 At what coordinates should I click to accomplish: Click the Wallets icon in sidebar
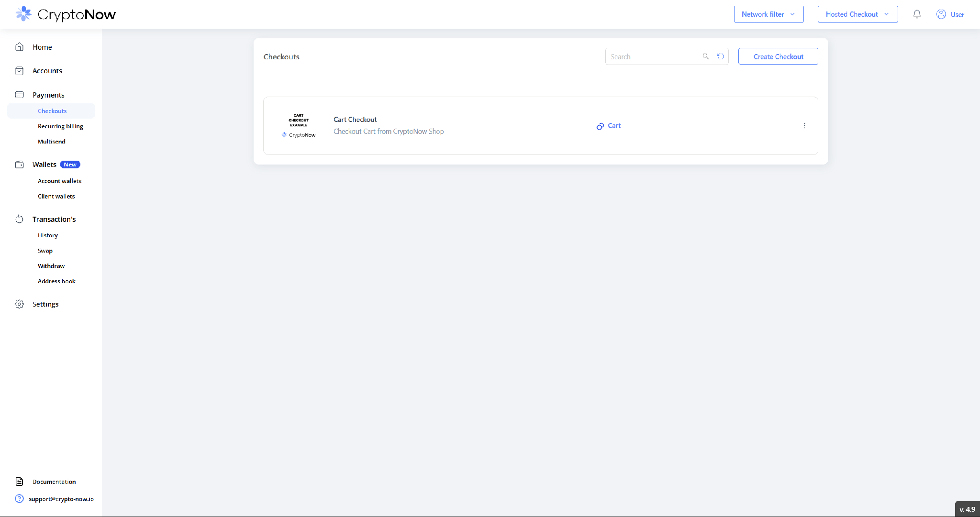(x=19, y=165)
